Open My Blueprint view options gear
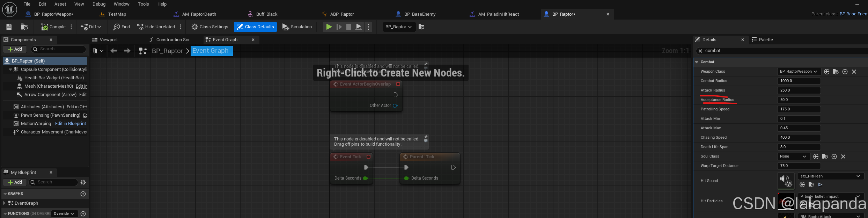 [83, 182]
